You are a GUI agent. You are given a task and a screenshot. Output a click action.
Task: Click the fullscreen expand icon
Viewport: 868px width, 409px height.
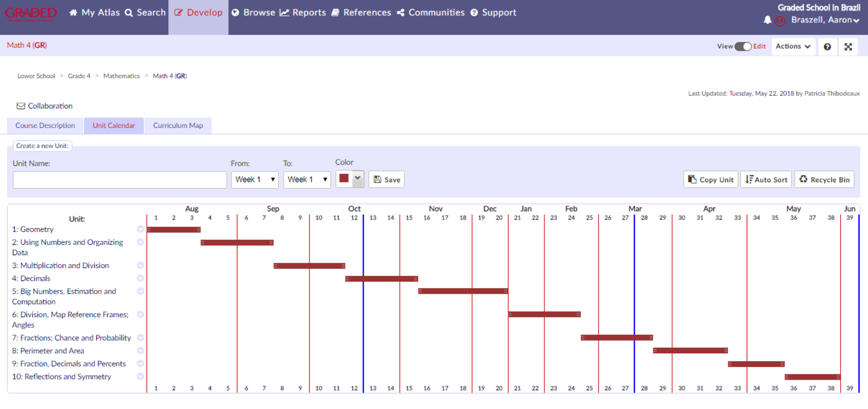pyautogui.click(x=848, y=47)
